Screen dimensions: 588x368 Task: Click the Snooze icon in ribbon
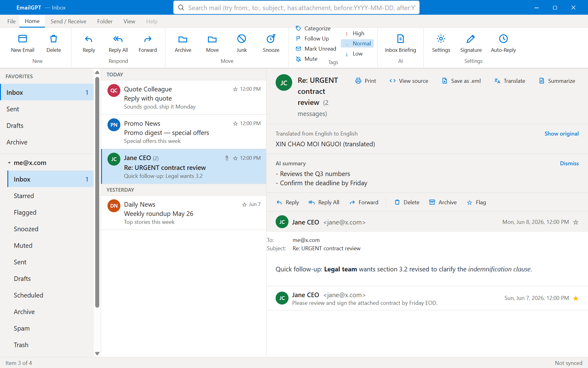pos(271,39)
